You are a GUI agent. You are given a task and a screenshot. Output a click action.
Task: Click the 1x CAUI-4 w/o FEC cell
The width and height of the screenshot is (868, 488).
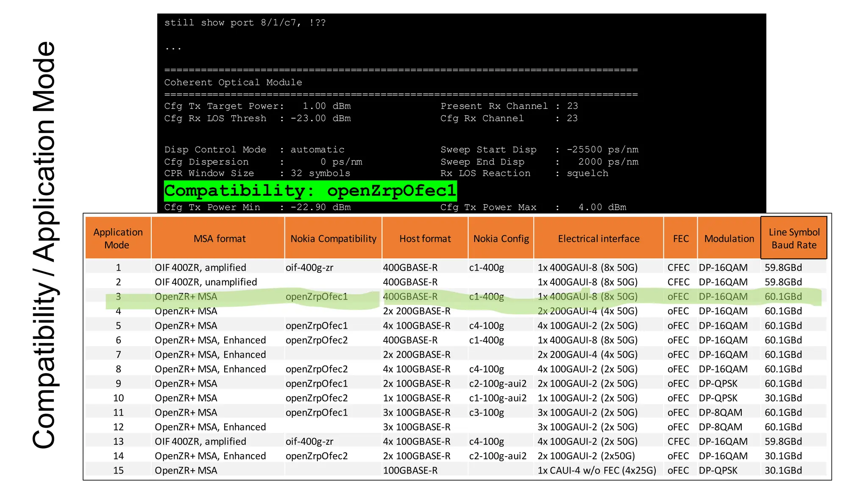597,470
